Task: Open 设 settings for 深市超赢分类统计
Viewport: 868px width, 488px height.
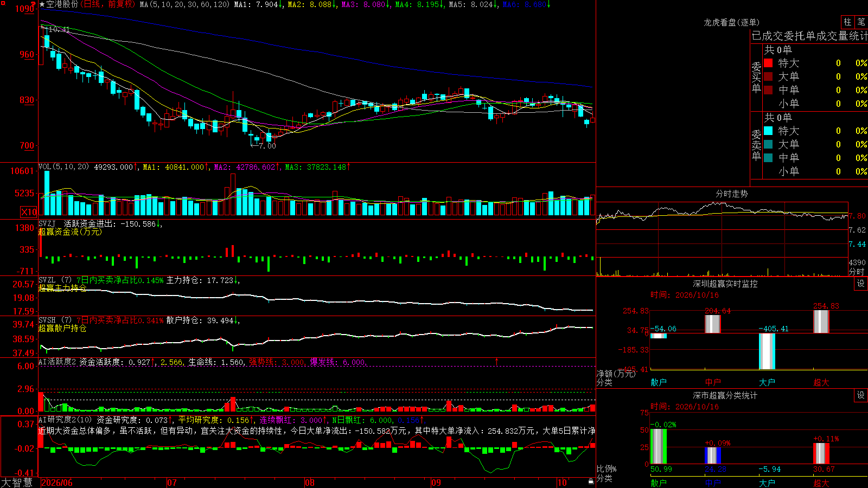Action: pos(861,395)
